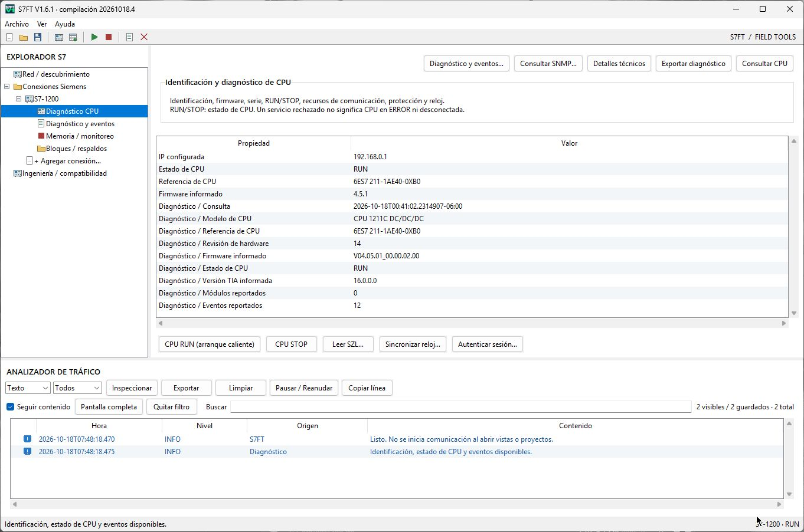Click the Exportar diagnóstico button
804x532 pixels.
pos(694,64)
